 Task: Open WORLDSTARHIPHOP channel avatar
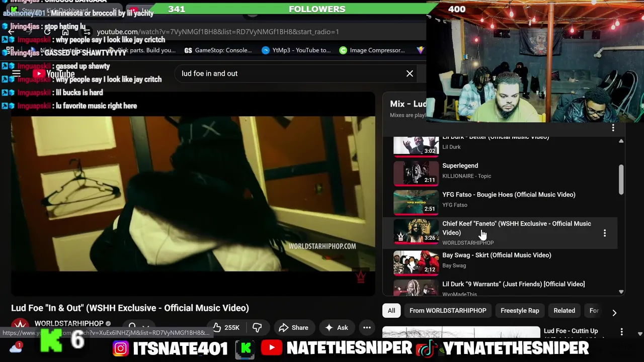click(20, 327)
